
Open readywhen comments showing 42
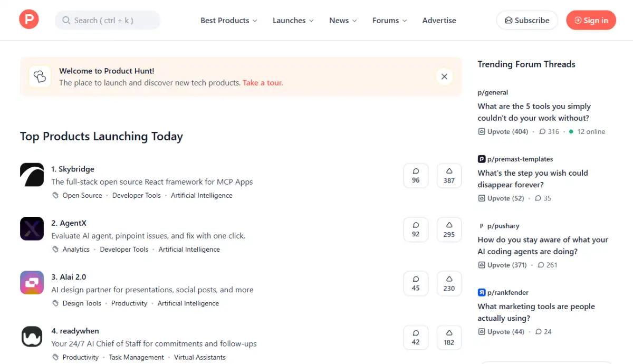click(416, 338)
